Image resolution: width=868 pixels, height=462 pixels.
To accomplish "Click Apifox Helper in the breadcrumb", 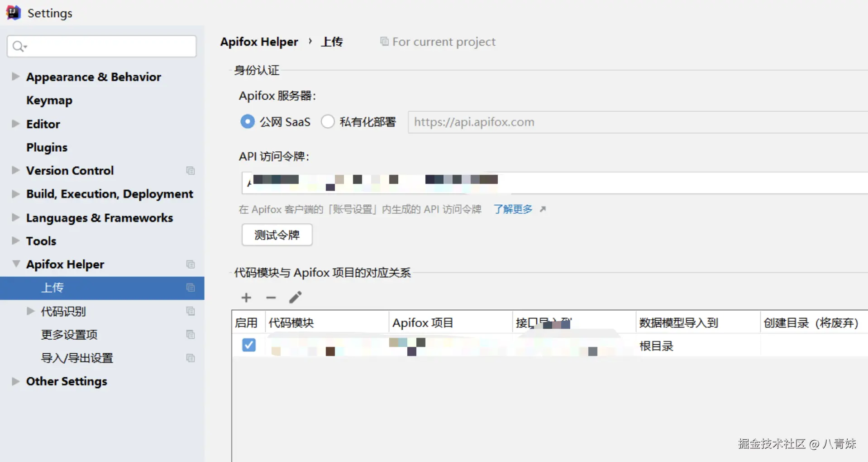I will click(259, 42).
